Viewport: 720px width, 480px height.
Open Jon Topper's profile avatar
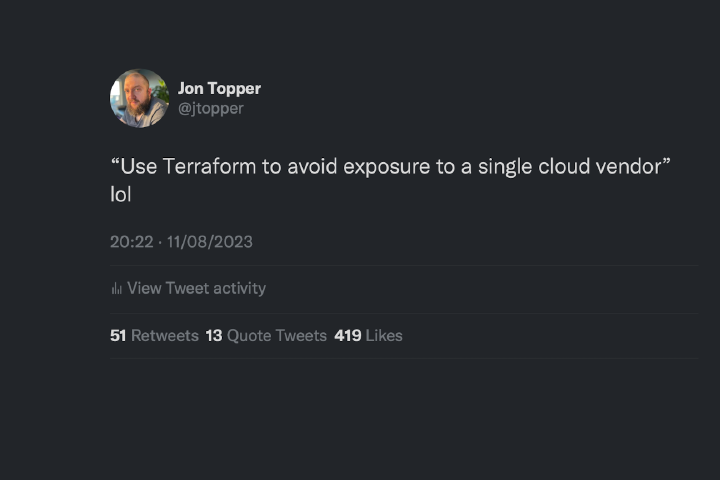click(x=139, y=98)
